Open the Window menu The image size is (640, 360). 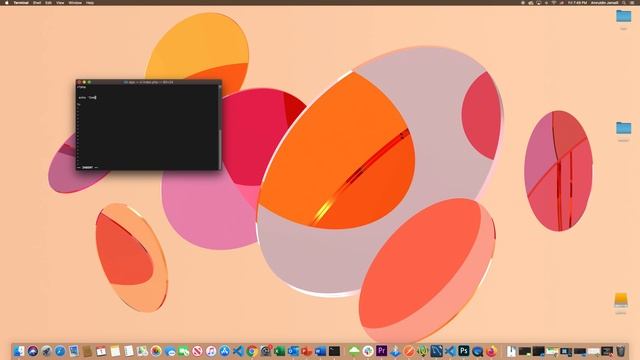click(x=75, y=2)
